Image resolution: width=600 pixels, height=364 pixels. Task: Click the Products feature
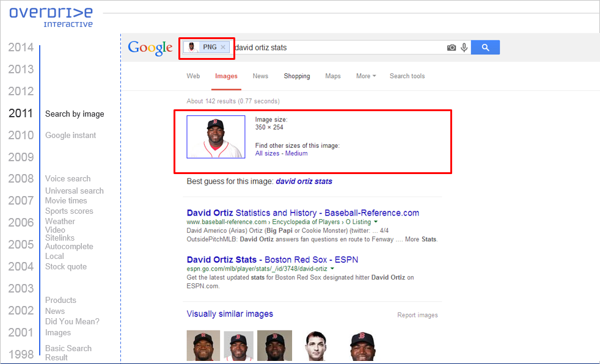click(60, 300)
